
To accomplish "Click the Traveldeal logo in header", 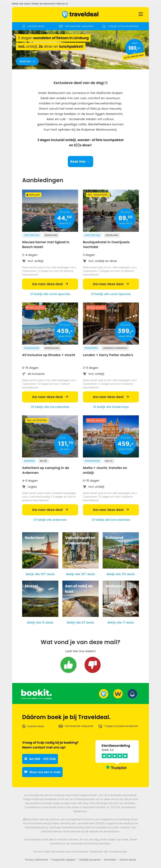I will (x=80, y=14).
